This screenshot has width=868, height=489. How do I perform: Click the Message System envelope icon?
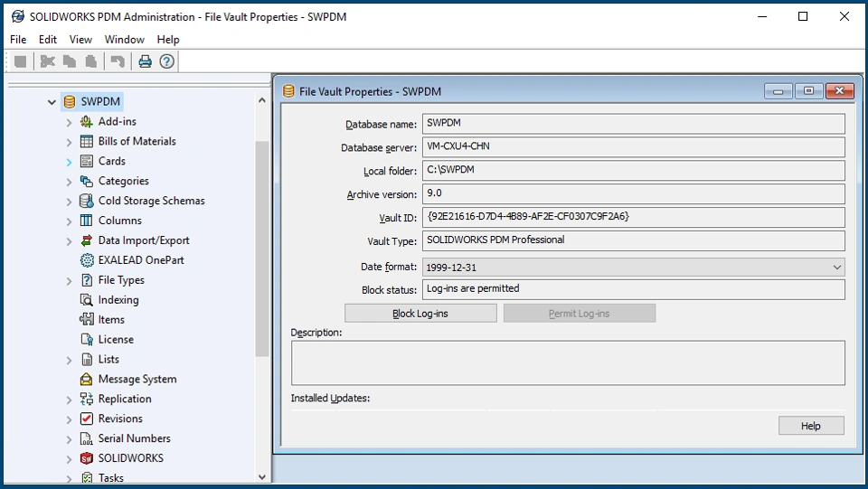(87, 380)
